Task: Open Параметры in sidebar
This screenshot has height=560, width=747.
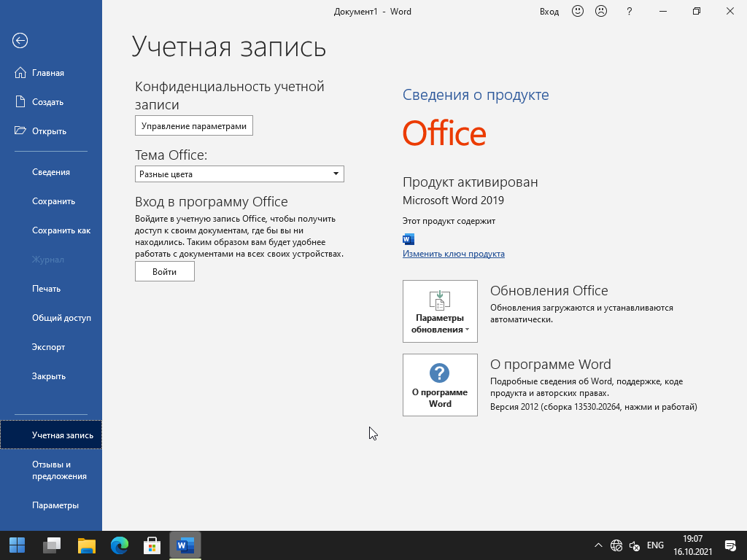Action: point(51,505)
